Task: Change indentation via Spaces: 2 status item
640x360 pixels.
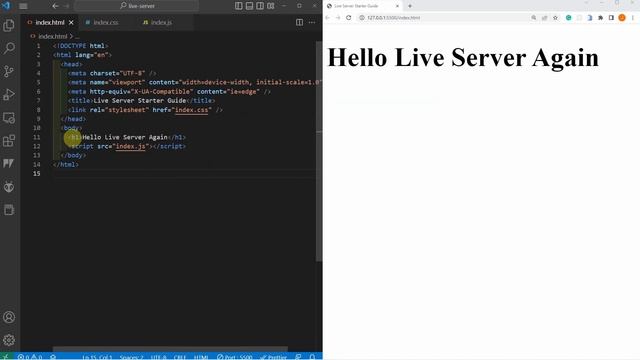Action: (x=131, y=357)
